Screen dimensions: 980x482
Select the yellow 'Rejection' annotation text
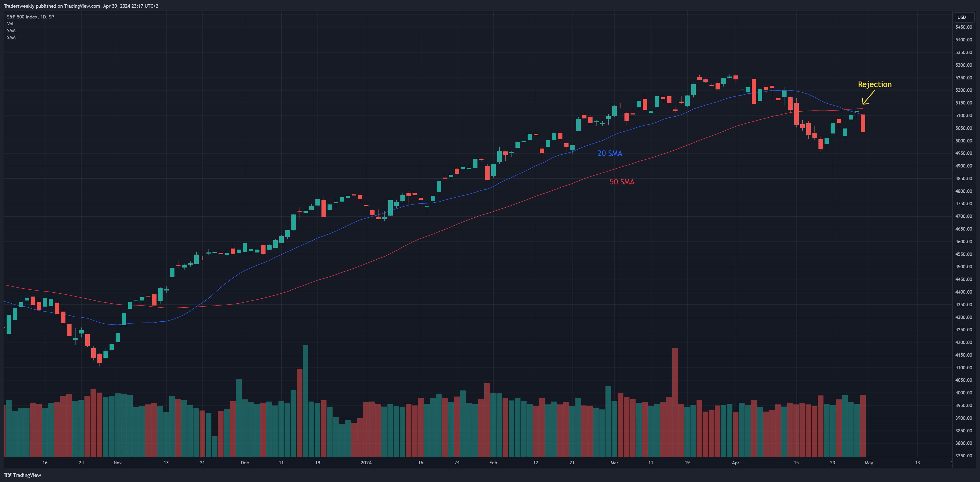875,84
